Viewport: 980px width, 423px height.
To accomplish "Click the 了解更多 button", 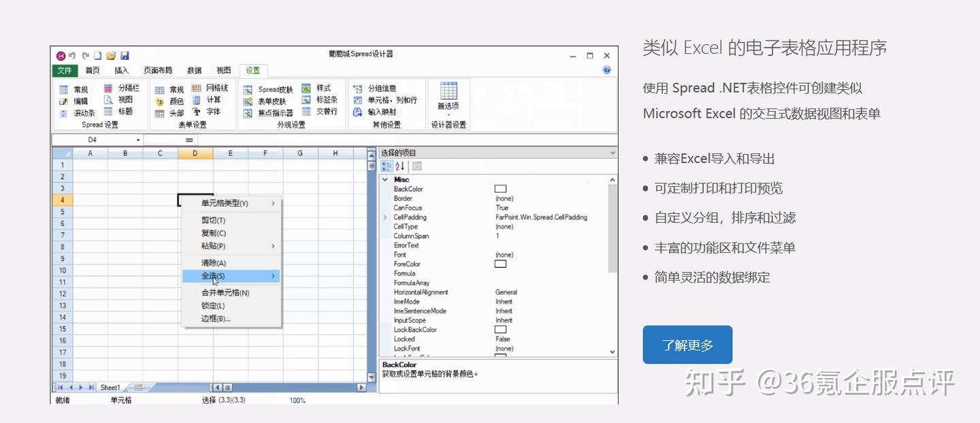I will (687, 345).
